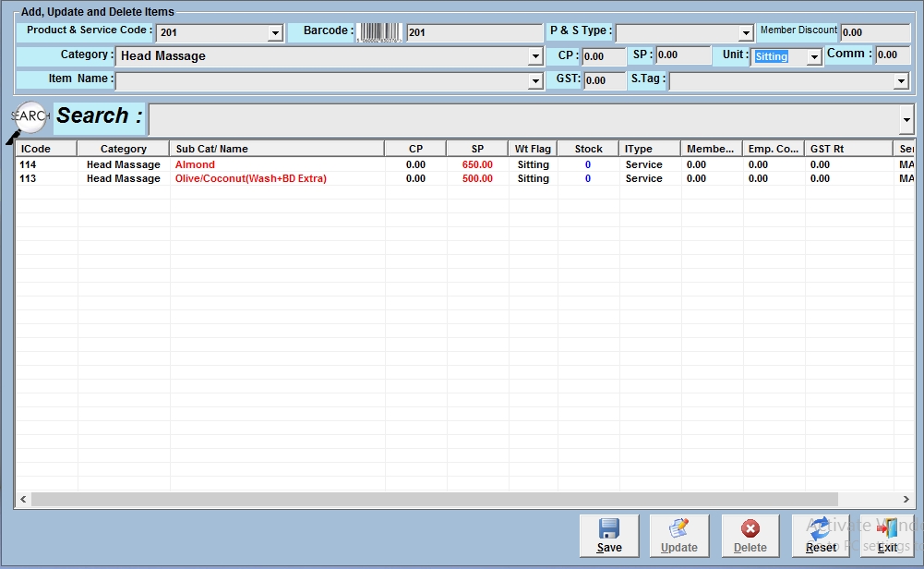
Task: Click the Save floppy disk button
Action: (609, 536)
